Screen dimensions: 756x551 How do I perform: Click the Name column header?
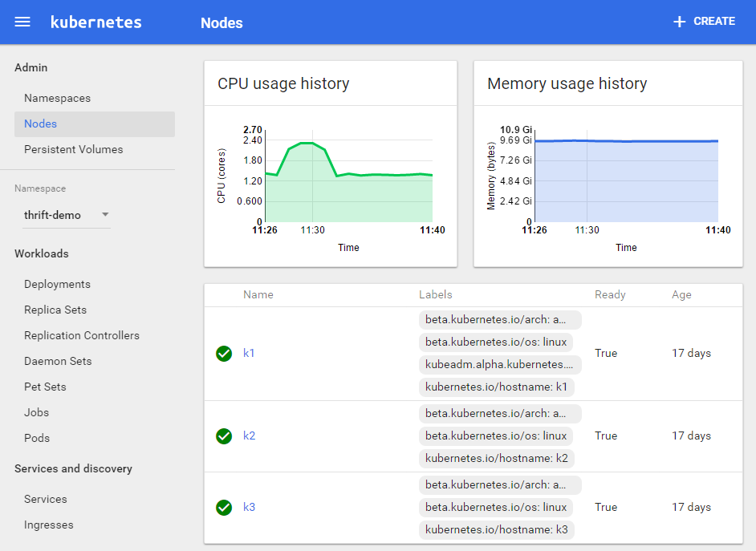coord(258,294)
